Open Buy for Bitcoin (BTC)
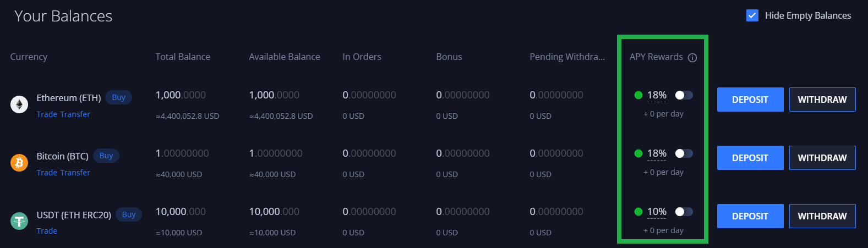The height and width of the screenshot is (248, 868). pyautogui.click(x=106, y=156)
